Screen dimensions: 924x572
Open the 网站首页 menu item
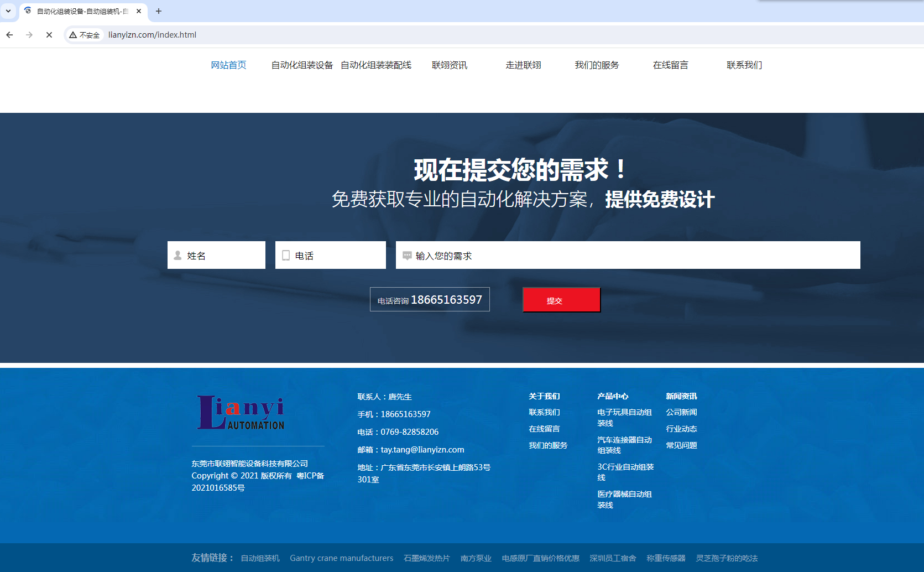point(228,65)
